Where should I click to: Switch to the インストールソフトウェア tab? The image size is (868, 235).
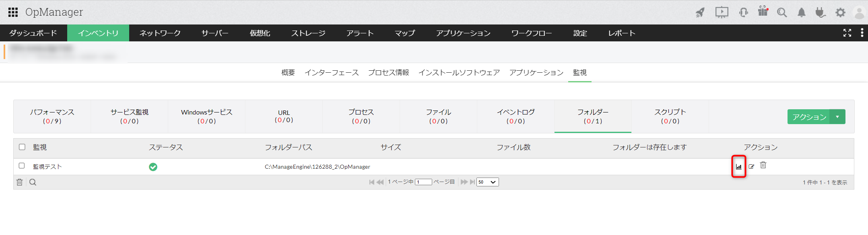tap(459, 72)
